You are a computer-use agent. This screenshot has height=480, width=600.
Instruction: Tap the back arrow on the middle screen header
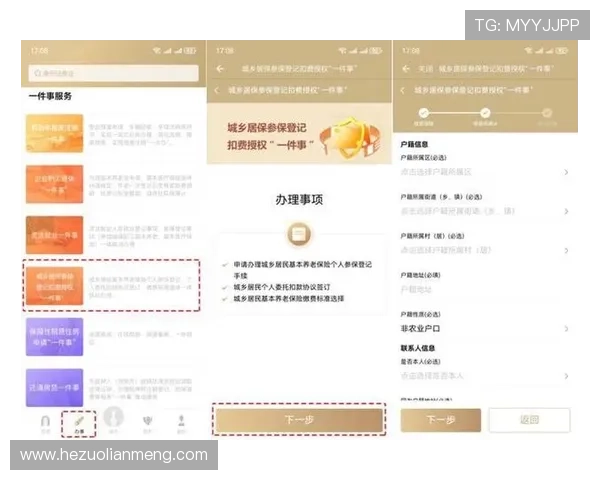pyautogui.click(x=220, y=69)
